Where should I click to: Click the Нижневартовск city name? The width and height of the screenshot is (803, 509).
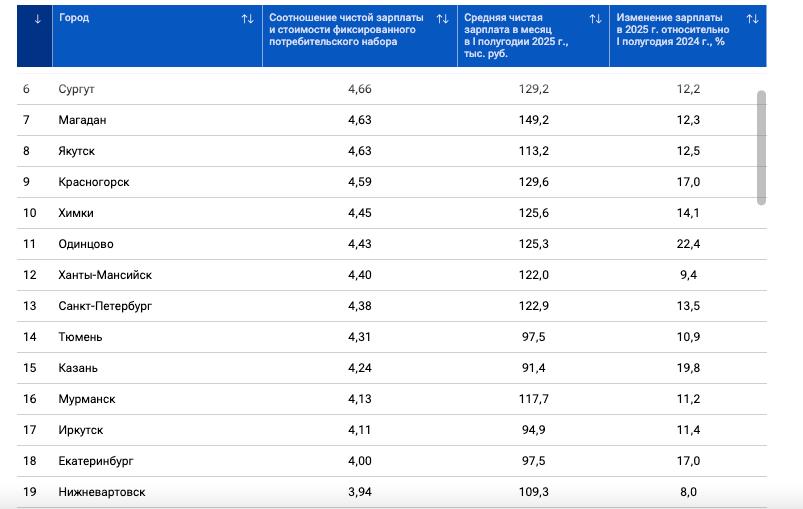pos(103,492)
